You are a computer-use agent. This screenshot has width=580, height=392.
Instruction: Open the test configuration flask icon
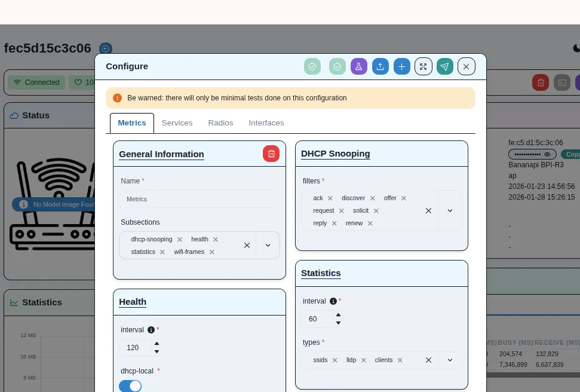(x=358, y=66)
